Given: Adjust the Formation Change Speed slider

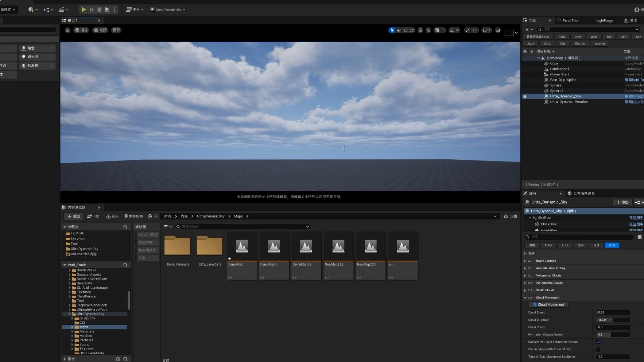Looking at the screenshot, I should click(x=613, y=335).
